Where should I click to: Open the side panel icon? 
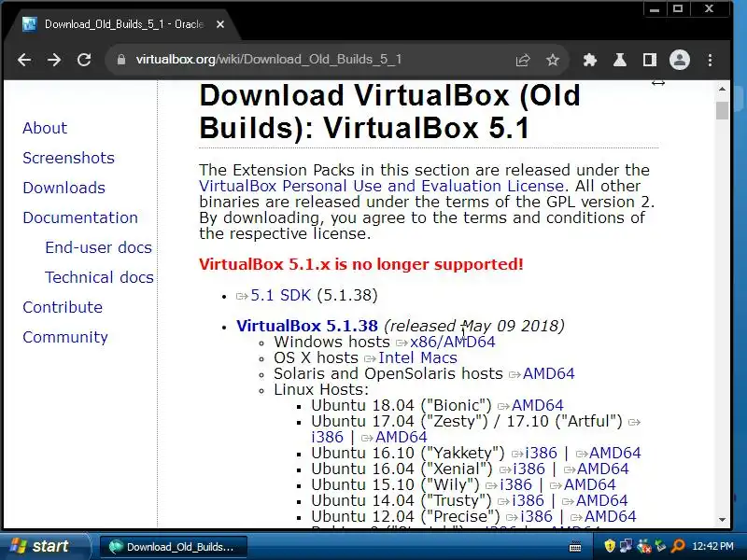649,60
